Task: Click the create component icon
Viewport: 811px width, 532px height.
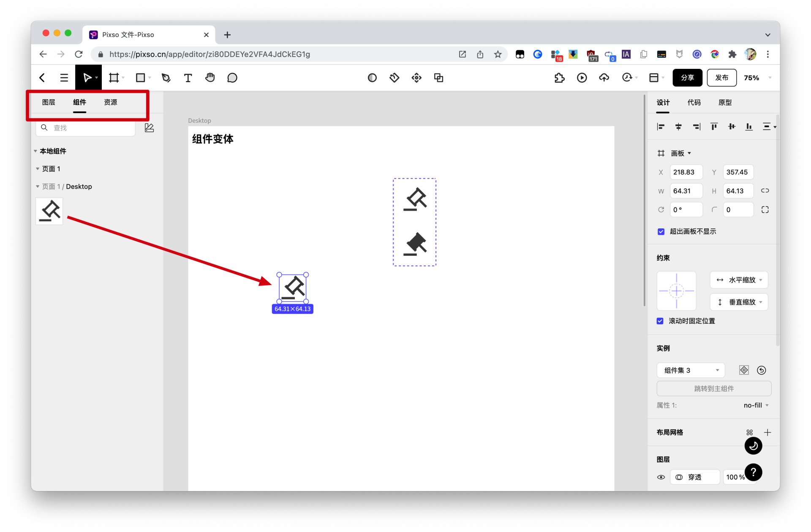Action: tap(416, 78)
